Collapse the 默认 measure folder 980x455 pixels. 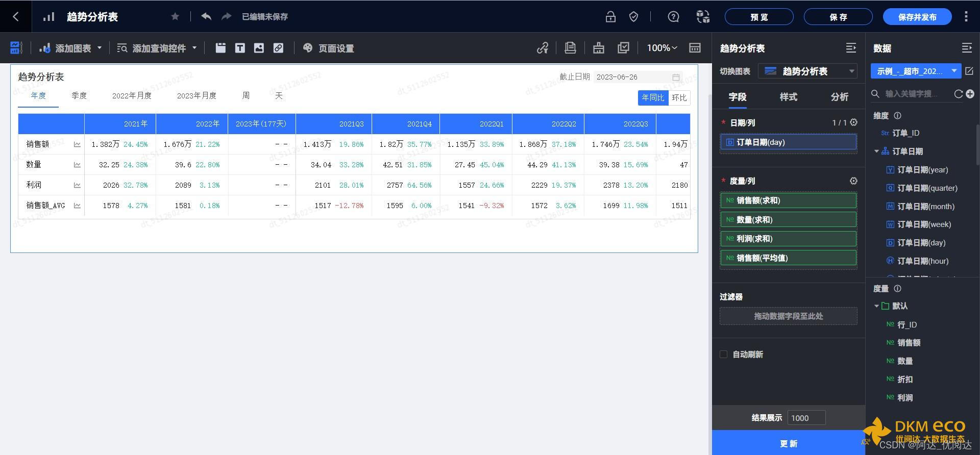coord(876,306)
